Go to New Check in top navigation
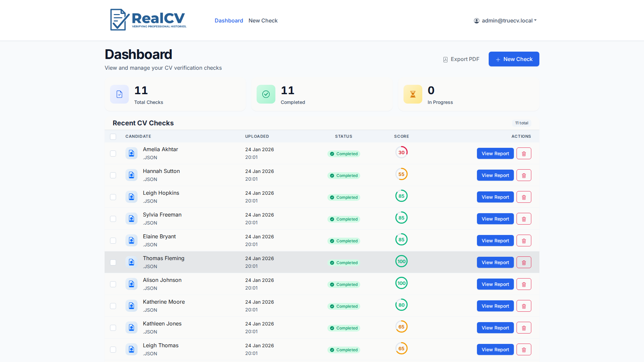 [263, 20]
